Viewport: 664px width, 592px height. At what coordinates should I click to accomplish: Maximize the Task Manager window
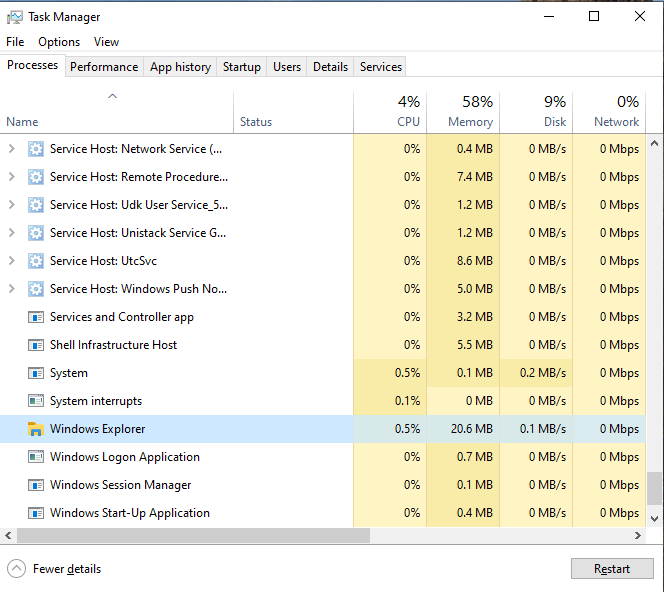tap(594, 17)
